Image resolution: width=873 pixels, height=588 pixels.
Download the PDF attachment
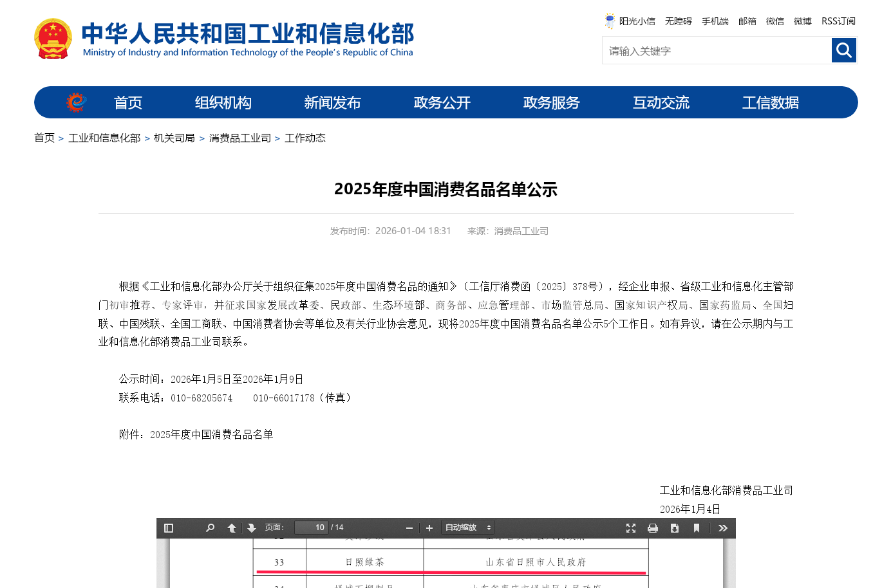[x=675, y=528]
